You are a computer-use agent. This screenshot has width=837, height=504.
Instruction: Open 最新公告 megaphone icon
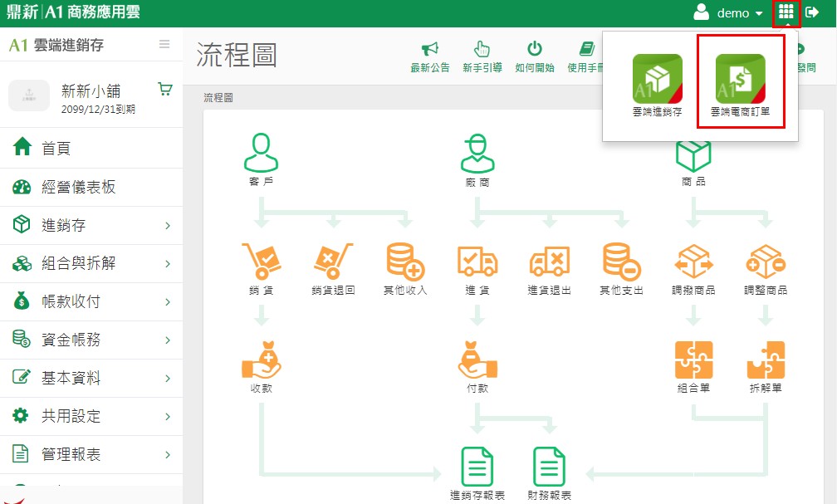click(x=430, y=49)
